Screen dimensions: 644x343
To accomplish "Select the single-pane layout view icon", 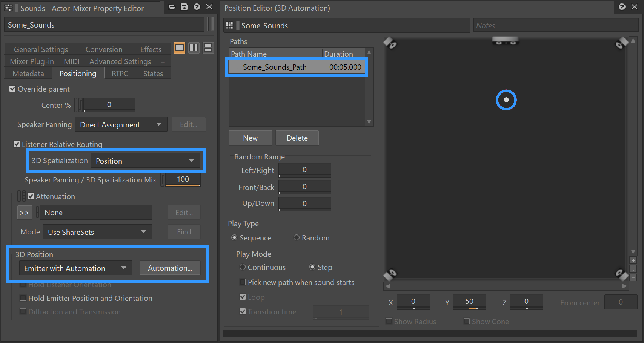I will tap(179, 47).
